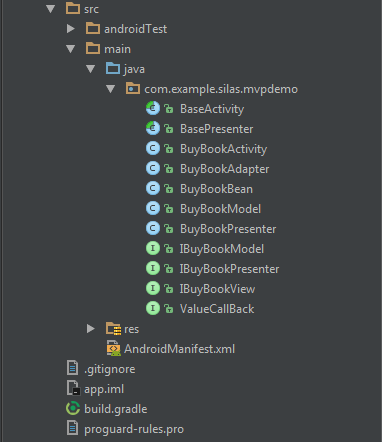Viewport: 382px width, 442px height.
Task: Open the BuyBookAdapter class
Action: (224, 169)
